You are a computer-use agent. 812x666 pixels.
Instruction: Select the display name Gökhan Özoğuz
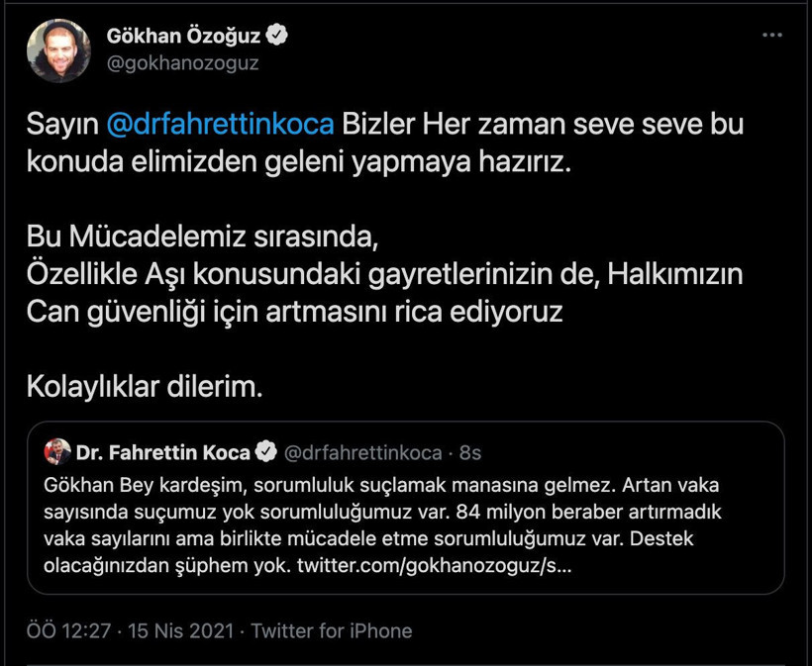coord(182,31)
